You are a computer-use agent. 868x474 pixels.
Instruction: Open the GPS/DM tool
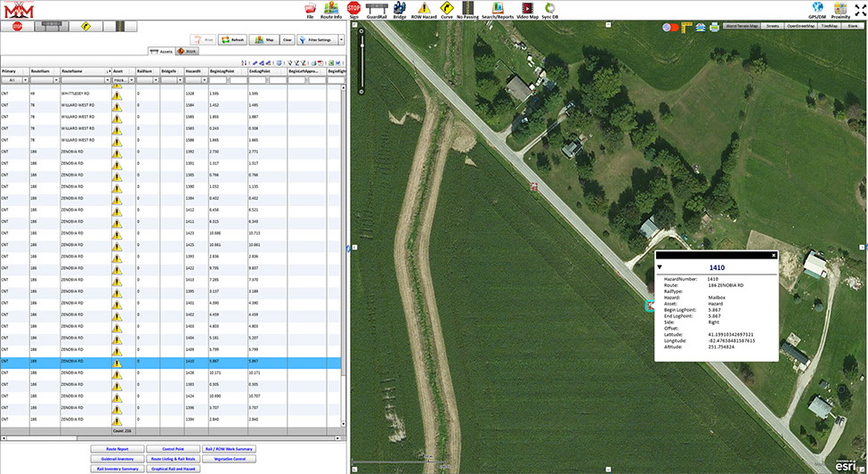tap(816, 9)
